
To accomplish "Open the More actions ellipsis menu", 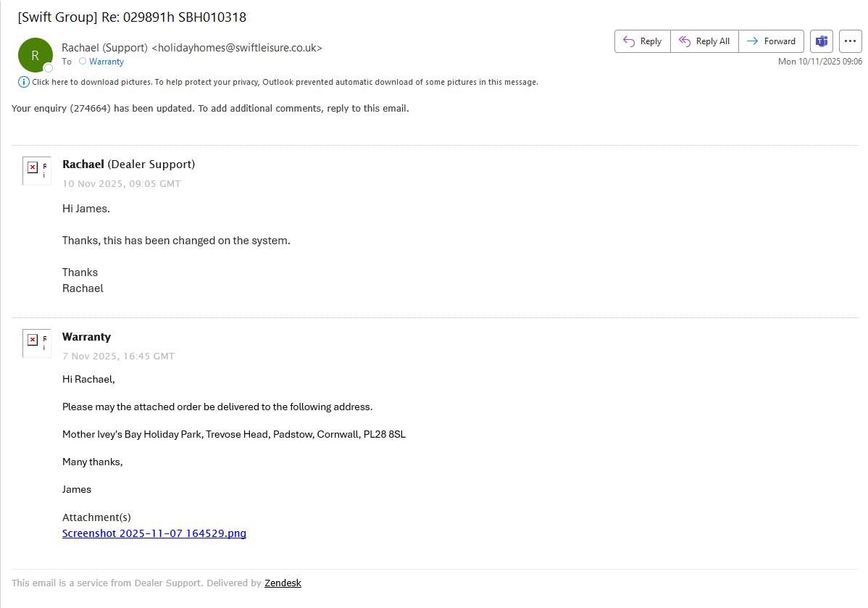I will (x=850, y=41).
